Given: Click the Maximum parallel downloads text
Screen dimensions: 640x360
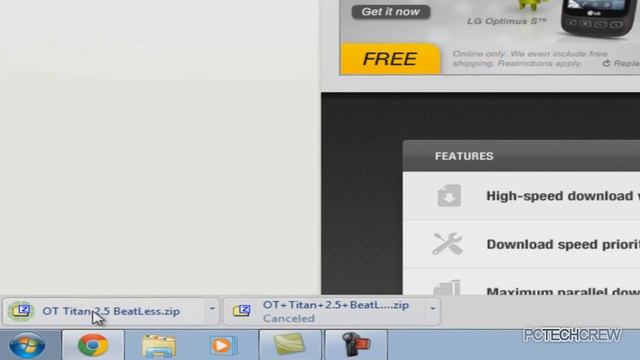Looking at the screenshot, I should [563, 291].
